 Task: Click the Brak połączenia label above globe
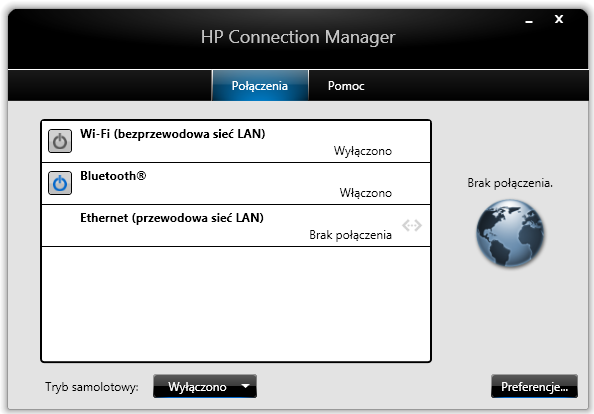(510, 183)
